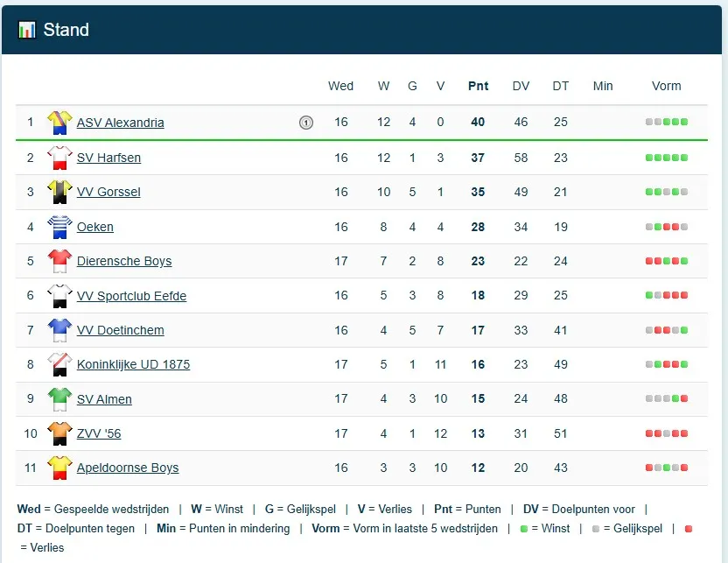Click the green Winst legend square
Screen dimensions: 728x563
[524, 529]
